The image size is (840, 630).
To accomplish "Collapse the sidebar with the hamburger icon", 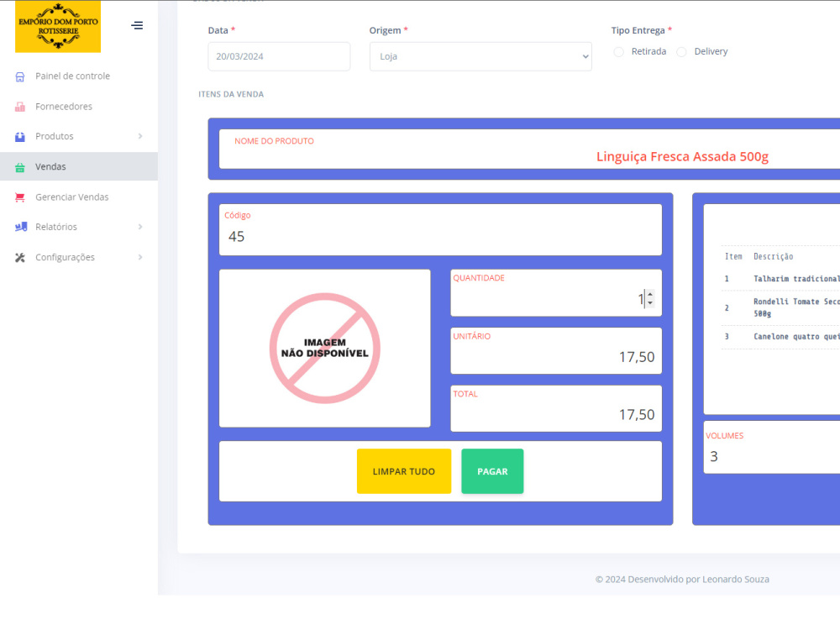I will coord(137,25).
